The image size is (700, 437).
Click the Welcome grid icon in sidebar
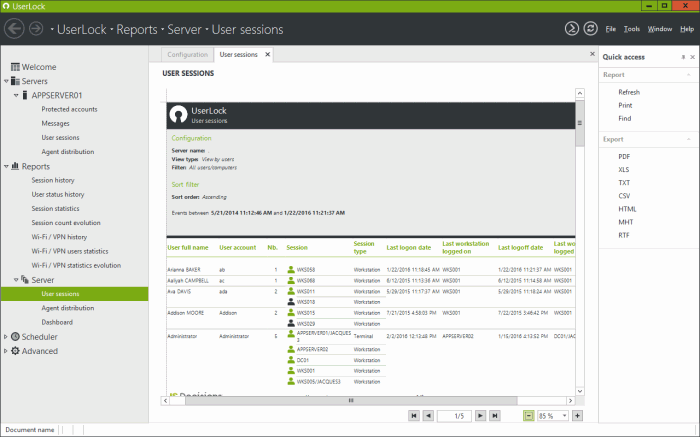coord(15,67)
